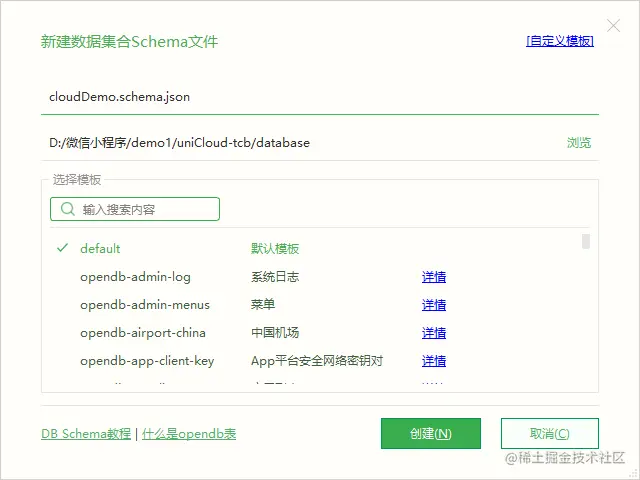Open 详情 for opendb-app-client-key
The width and height of the screenshot is (640, 480).
coord(434,361)
